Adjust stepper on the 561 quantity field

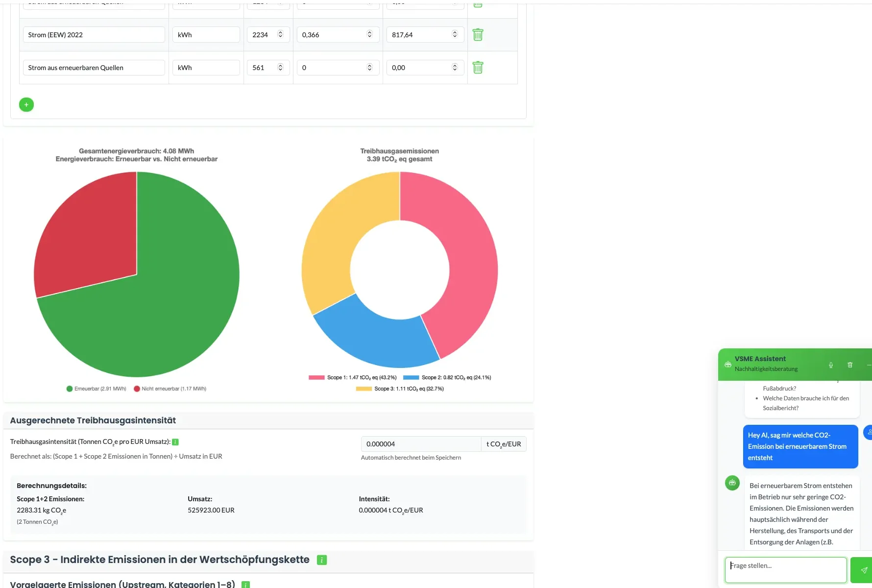(x=280, y=67)
